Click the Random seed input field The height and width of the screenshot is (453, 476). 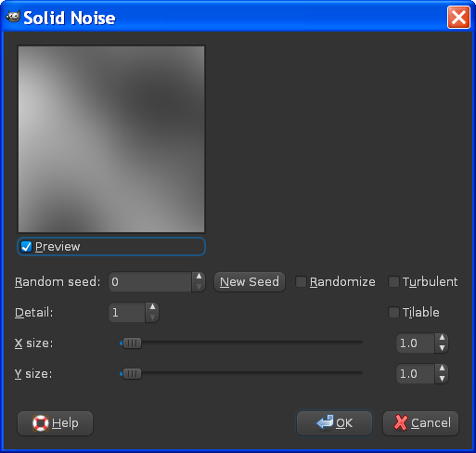pyautogui.click(x=150, y=282)
